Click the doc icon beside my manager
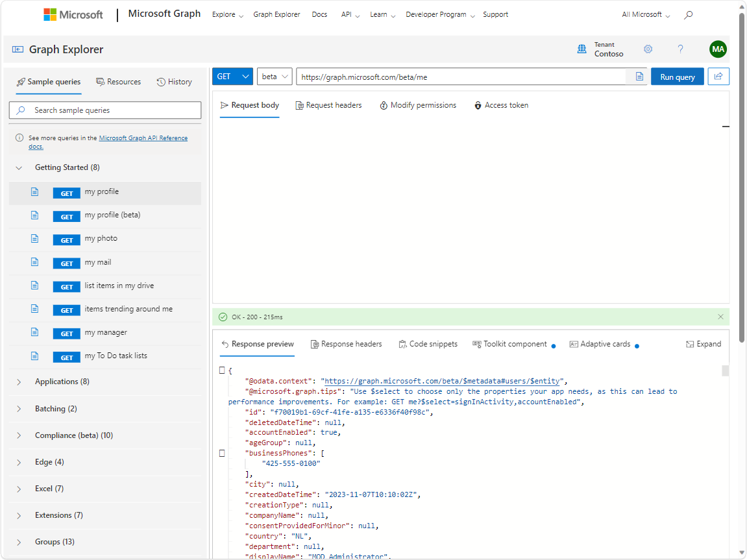The image size is (747, 560). point(35,332)
